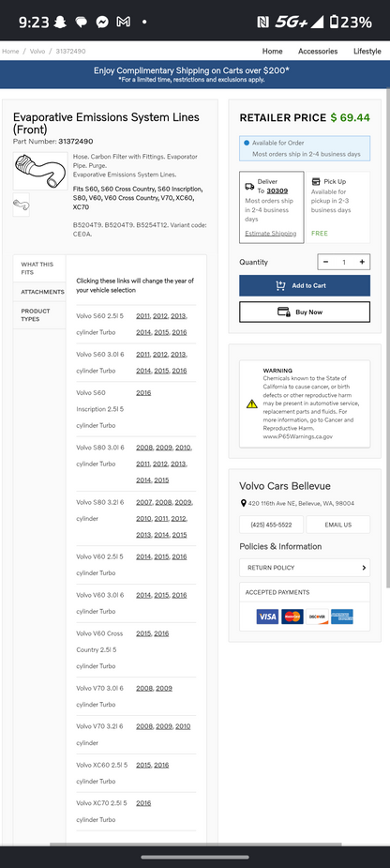Screen dimensions: 390x868
Task: Select the Pick Up option
Action: tap(337, 207)
